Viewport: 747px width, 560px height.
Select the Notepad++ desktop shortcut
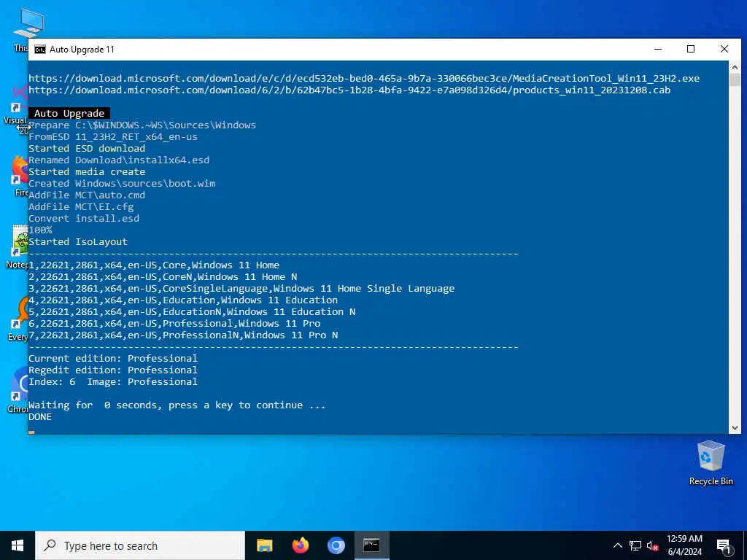(18, 248)
